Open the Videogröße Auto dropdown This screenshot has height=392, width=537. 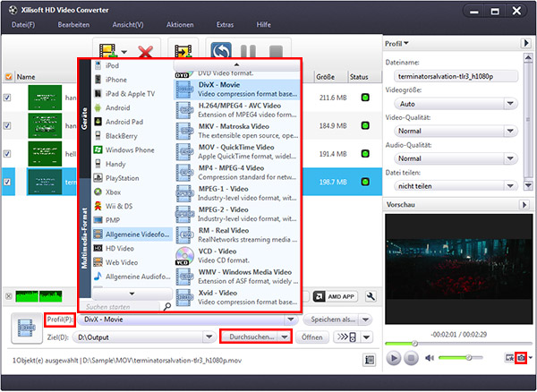456,104
